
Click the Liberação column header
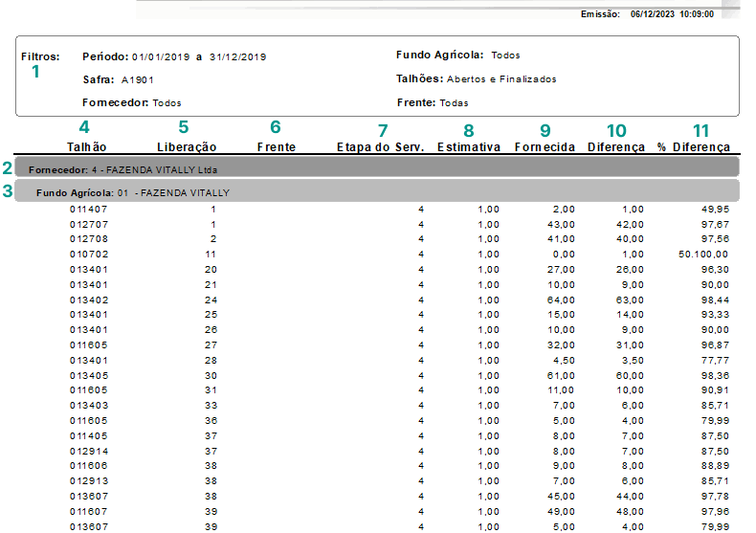tap(187, 147)
